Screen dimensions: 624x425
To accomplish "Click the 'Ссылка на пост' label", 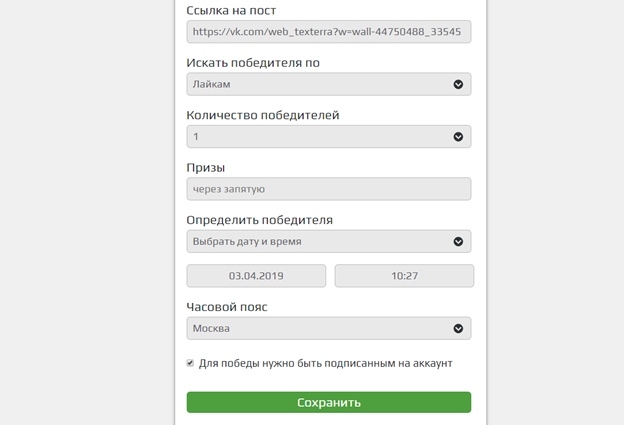I will pos(231,10).
